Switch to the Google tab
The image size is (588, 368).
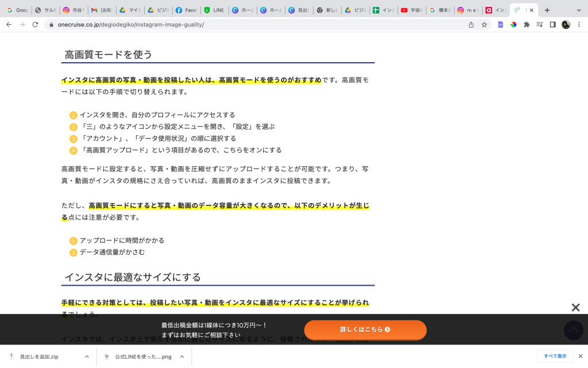pos(17,10)
